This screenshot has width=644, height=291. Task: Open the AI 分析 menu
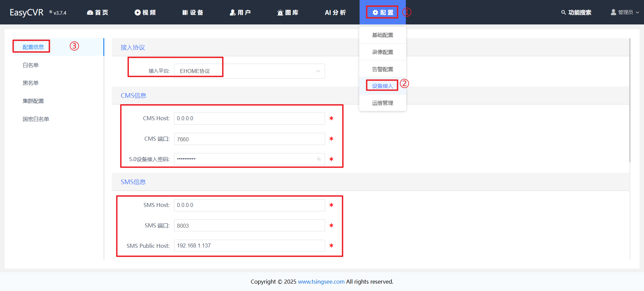click(335, 12)
